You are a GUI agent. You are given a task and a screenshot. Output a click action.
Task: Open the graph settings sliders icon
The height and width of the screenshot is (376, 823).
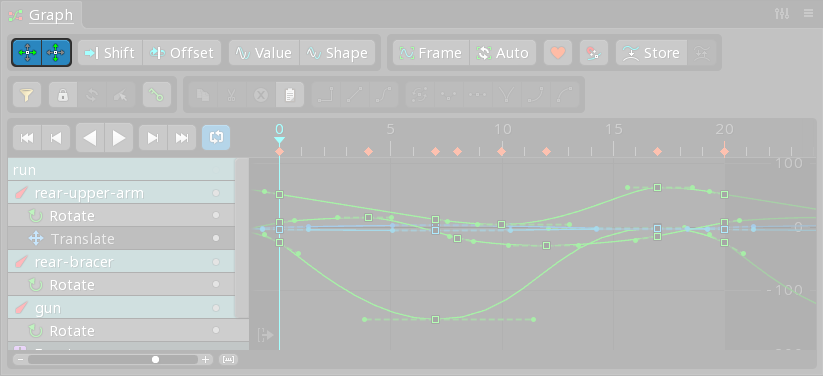(782, 14)
